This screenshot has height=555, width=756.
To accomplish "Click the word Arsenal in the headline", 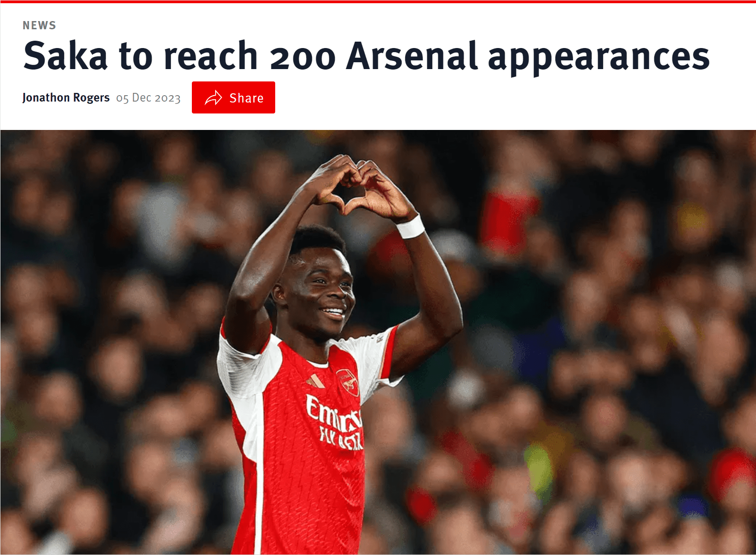I will [412, 56].
